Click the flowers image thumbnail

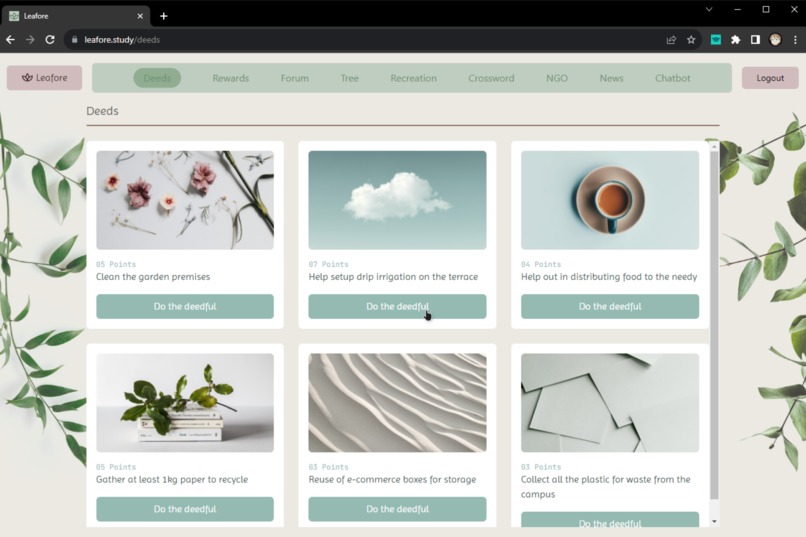pyautogui.click(x=185, y=200)
